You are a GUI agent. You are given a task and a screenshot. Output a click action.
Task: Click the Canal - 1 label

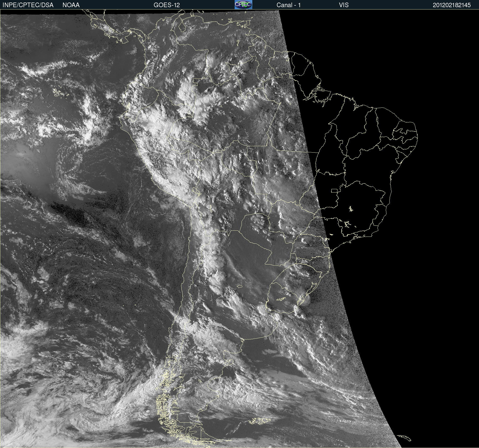(288, 5)
